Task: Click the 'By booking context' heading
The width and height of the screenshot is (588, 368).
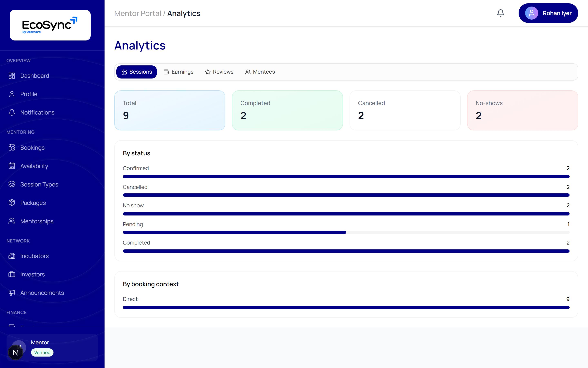Action: click(x=151, y=284)
